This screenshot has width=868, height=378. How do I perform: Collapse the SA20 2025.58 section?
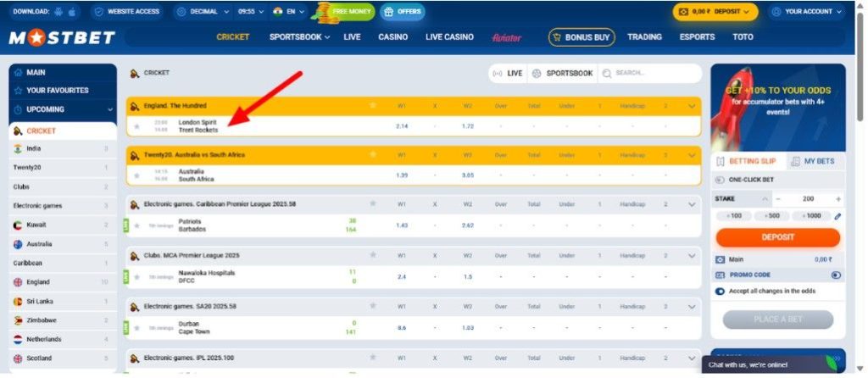692,307
